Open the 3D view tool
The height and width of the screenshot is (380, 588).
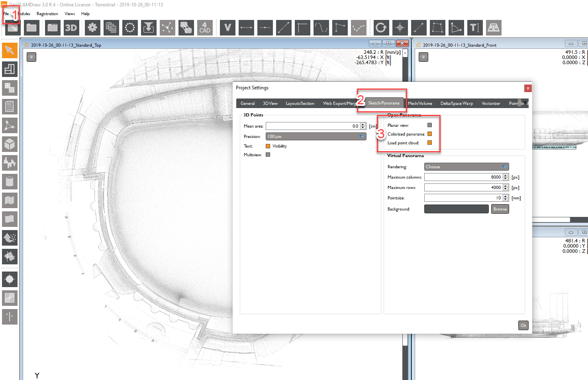[x=71, y=28]
